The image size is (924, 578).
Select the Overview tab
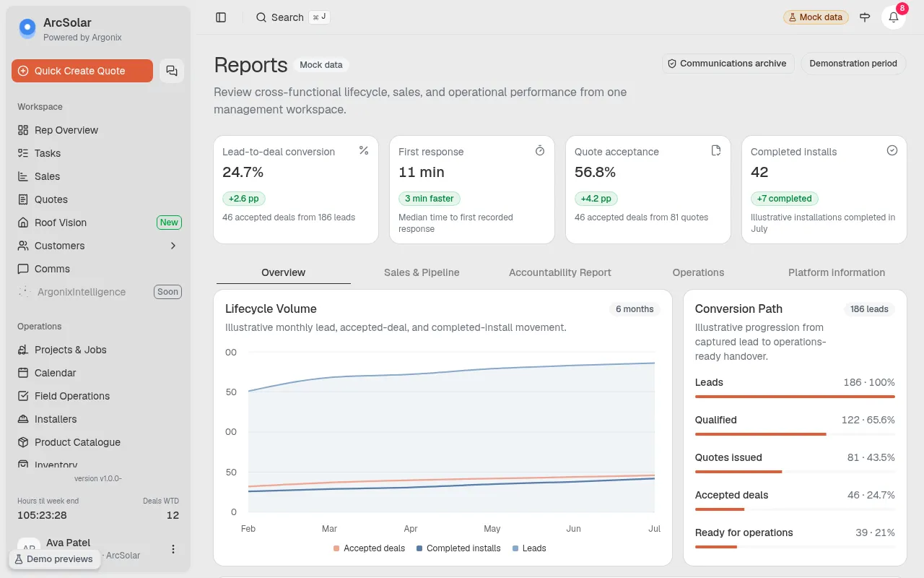[284, 272]
